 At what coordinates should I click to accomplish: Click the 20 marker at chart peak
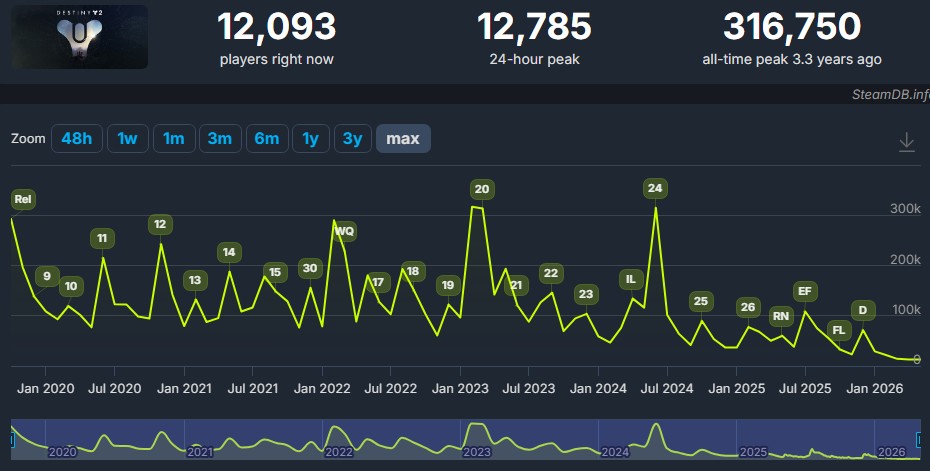pos(482,189)
